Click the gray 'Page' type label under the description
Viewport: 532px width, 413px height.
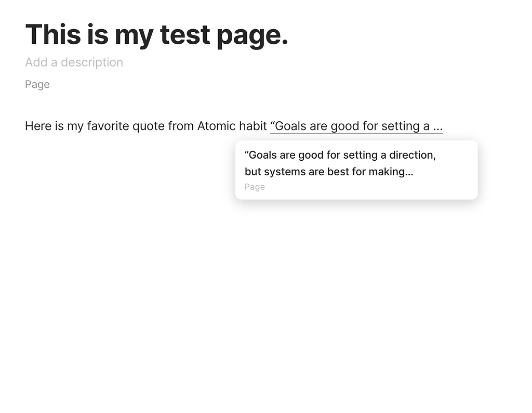37,84
